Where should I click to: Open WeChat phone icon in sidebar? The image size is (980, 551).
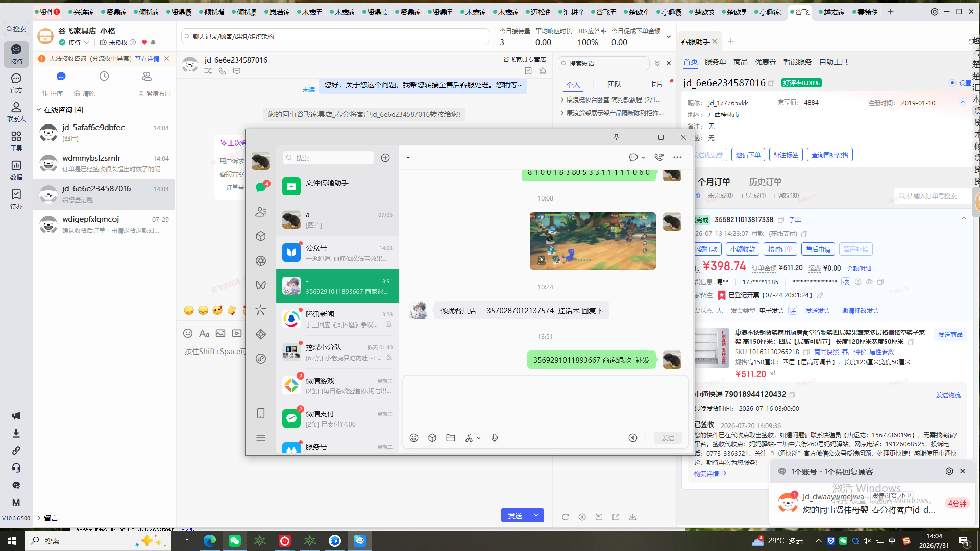click(261, 413)
